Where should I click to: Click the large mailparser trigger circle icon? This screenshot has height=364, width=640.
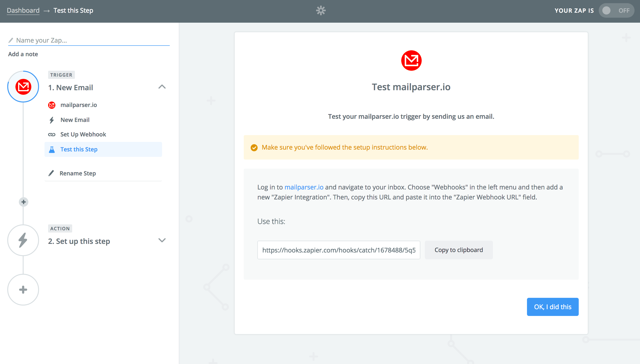[23, 87]
